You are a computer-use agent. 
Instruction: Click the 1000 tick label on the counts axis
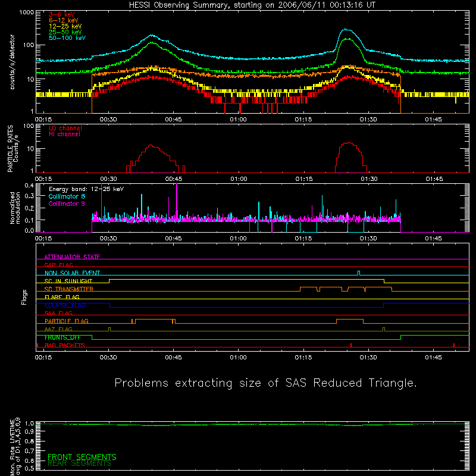[27, 12]
